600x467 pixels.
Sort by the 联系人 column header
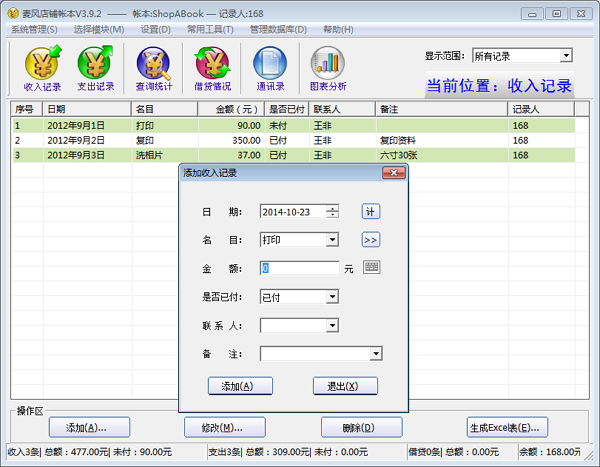pyautogui.click(x=342, y=109)
